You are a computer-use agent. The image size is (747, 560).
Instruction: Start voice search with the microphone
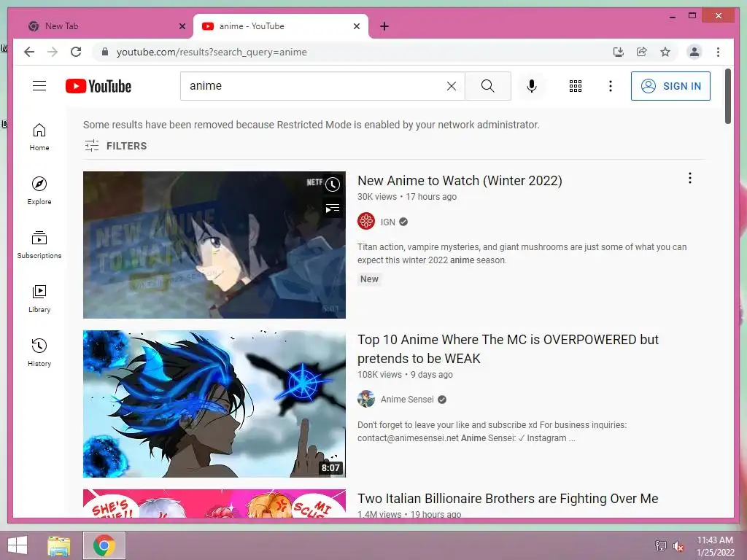(532, 86)
